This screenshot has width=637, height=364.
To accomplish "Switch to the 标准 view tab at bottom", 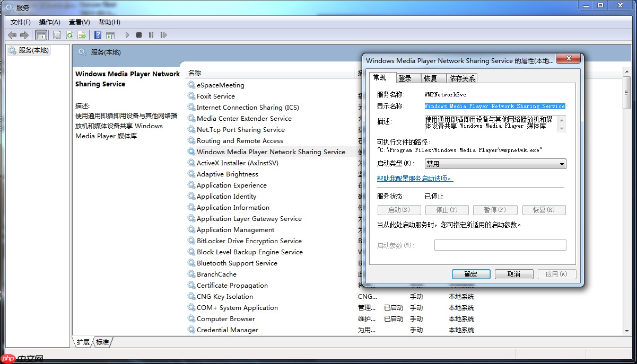I will (103, 342).
